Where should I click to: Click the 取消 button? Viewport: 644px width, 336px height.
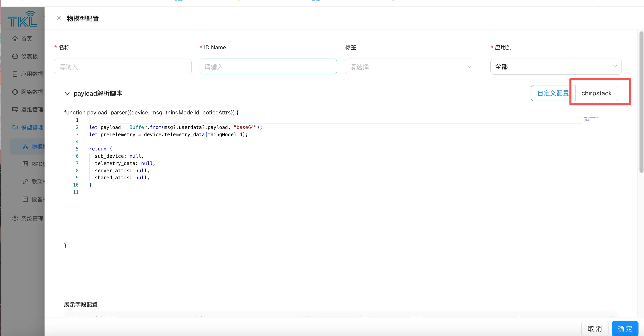pos(594,328)
